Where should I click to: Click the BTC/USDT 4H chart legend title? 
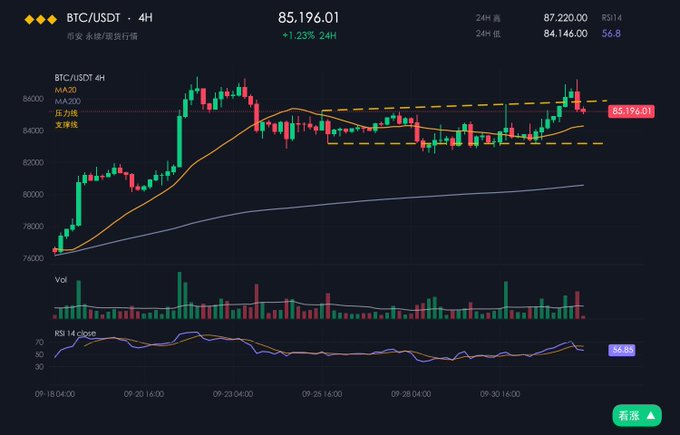point(80,78)
